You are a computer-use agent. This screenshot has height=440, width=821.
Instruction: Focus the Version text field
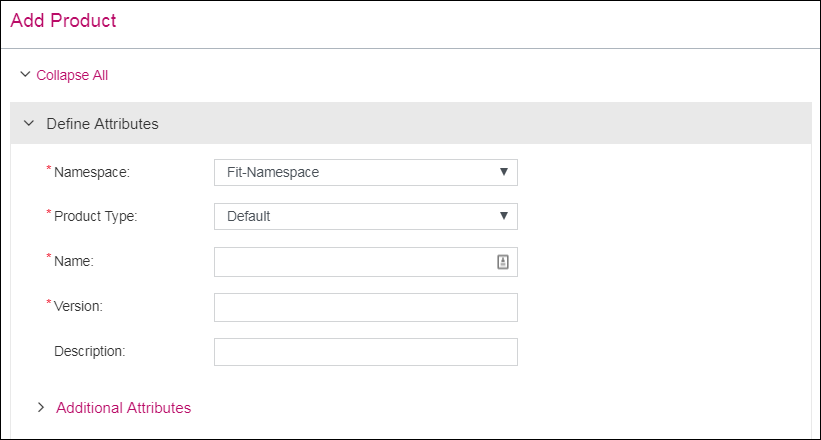click(x=365, y=307)
